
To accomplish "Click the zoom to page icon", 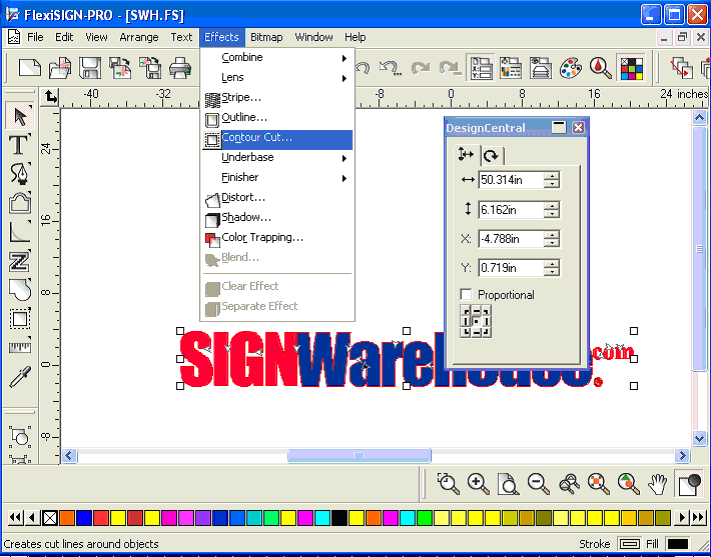I will point(508,484).
